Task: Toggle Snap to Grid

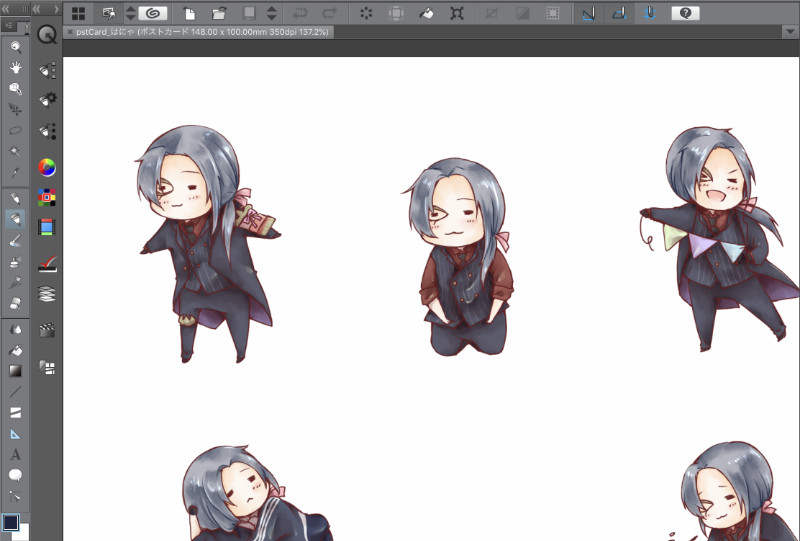Action: point(649,13)
